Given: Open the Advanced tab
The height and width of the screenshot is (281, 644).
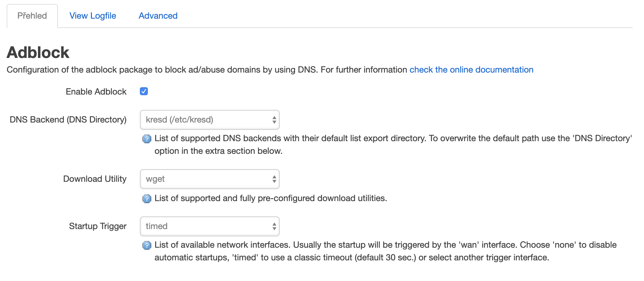Looking at the screenshot, I should (158, 16).
